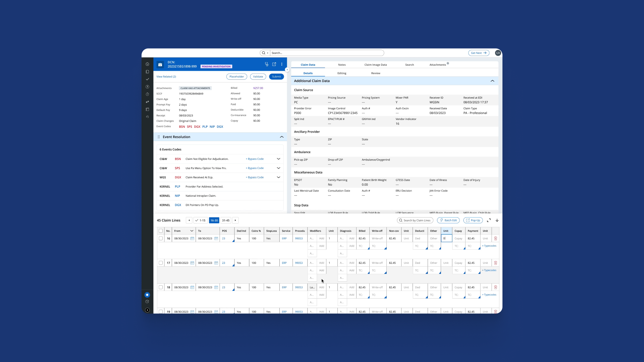Select the 31-45 claim lines page
The height and width of the screenshot is (362, 644).
[226, 220]
